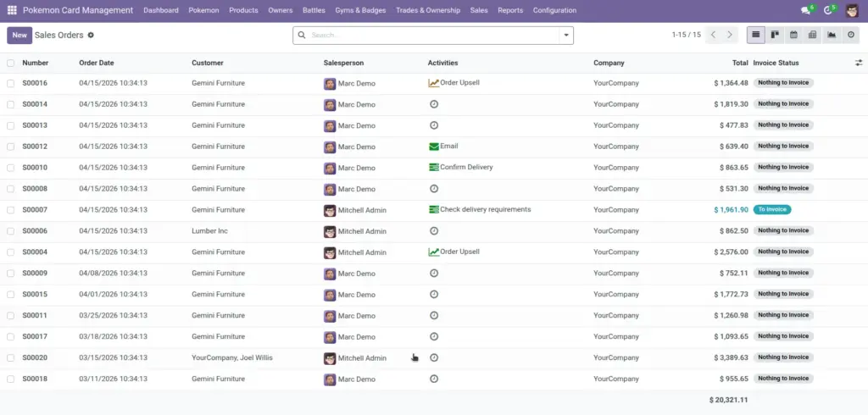Go to next page of records
Screen dimensions: 868x415
730,35
